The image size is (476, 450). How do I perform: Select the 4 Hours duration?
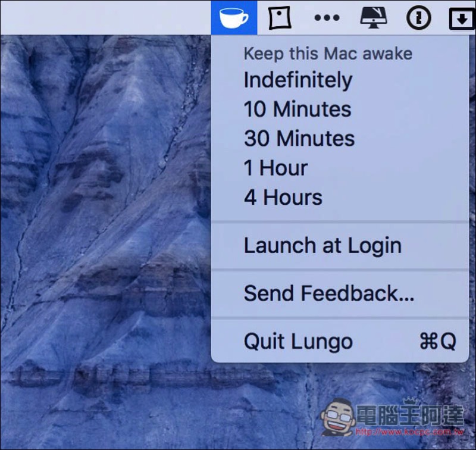(x=340, y=197)
